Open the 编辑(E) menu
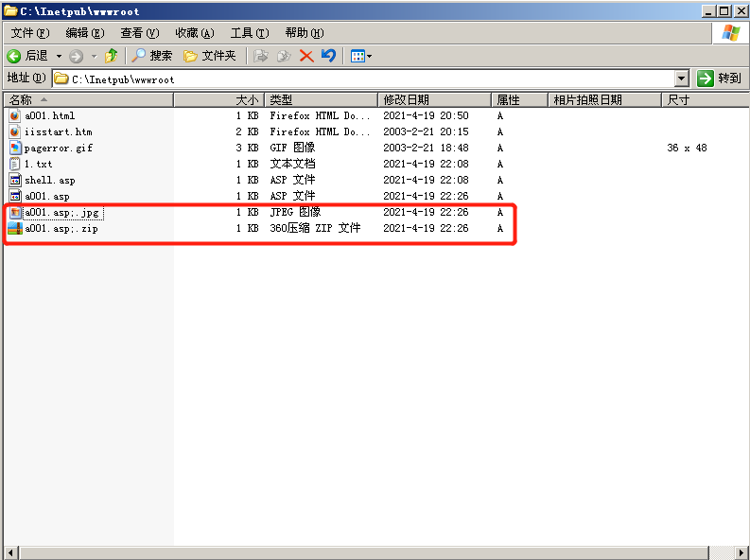Image resolution: width=750 pixels, height=560 pixels. point(85,32)
